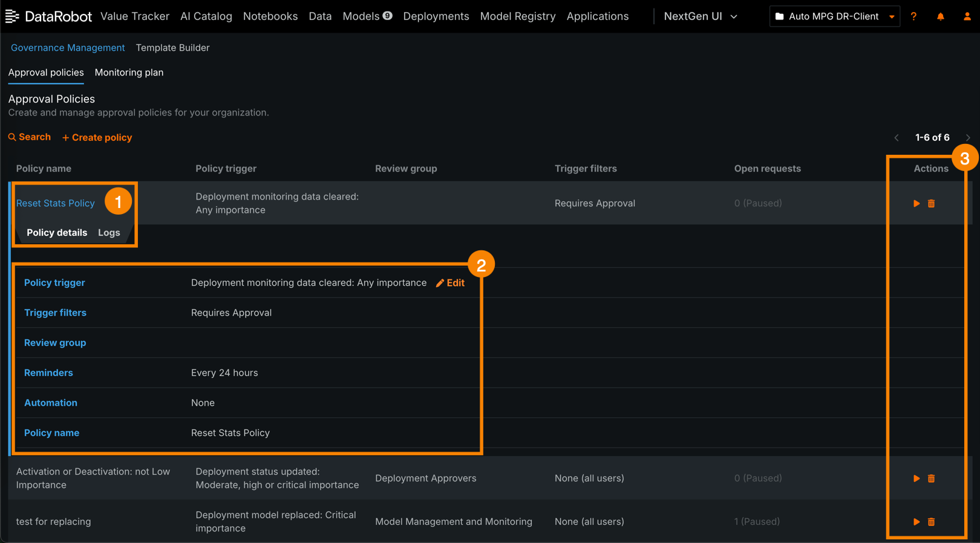Image resolution: width=980 pixels, height=543 pixels.
Task: Resume the Activation or Deactivation policy
Action: pyautogui.click(x=916, y=478)
